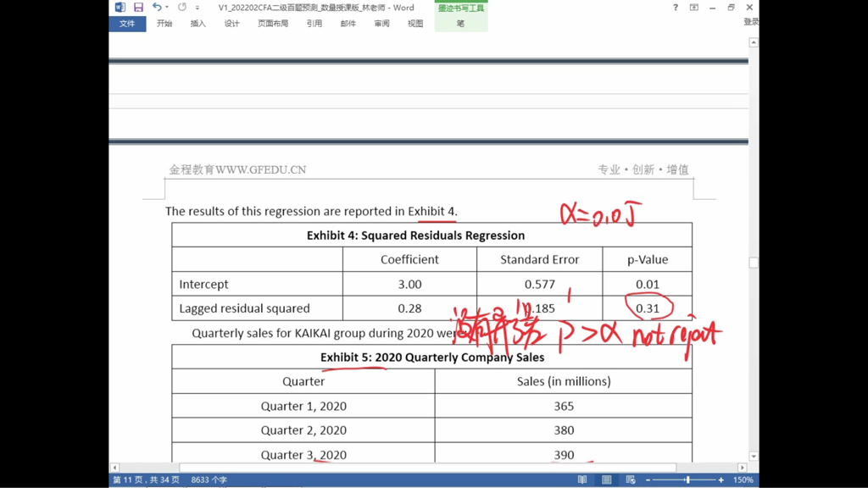Viewport: 868px width, 488px height.
Task: Click the horizontal scrollbar right arrow
Action: pyautogui.click(x=743, y=468)
